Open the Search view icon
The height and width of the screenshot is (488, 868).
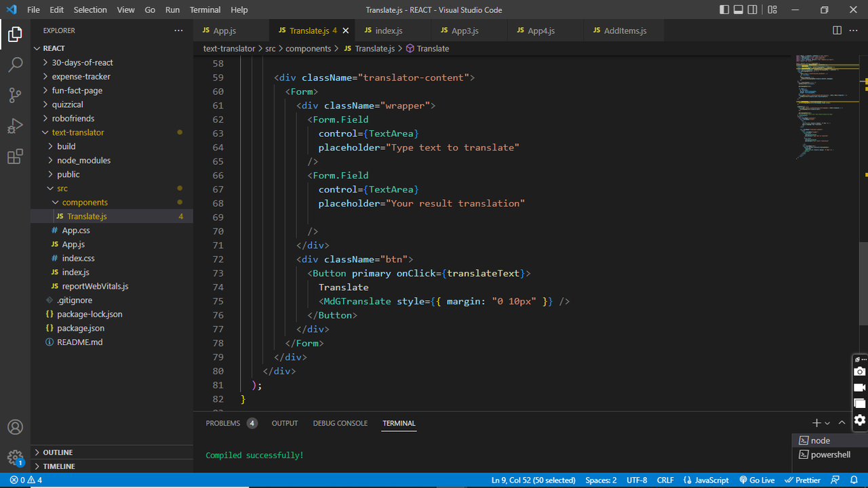pos(15,64)
